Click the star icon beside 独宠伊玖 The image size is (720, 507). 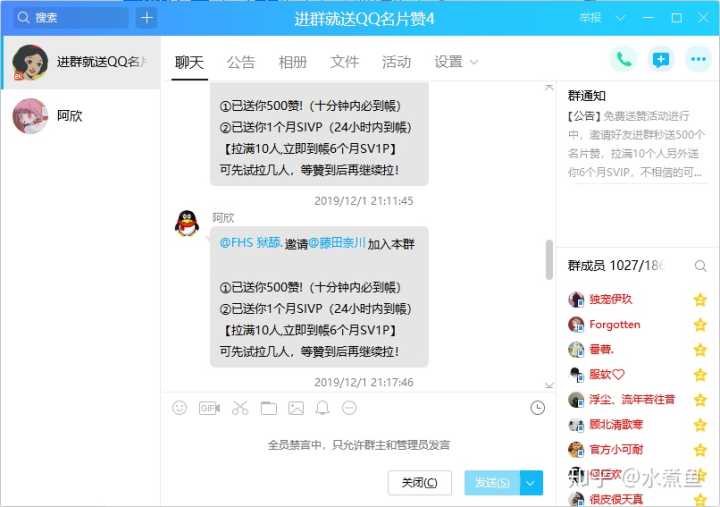click(700, 300)
